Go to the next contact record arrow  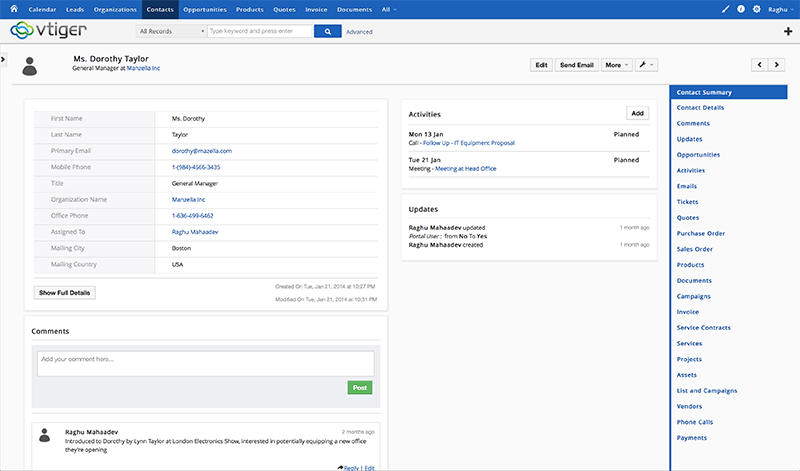pos(779,65)
